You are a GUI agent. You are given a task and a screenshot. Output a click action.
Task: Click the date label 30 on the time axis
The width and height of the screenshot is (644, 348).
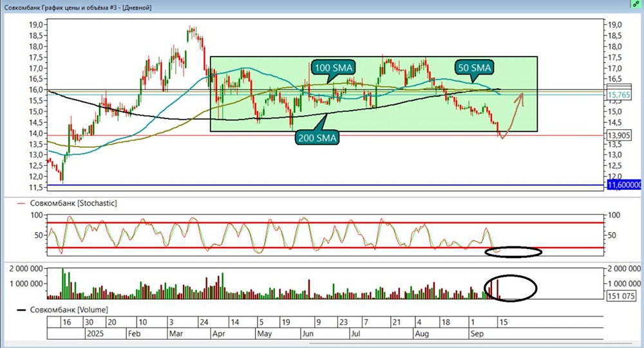[x=89, y=322]
